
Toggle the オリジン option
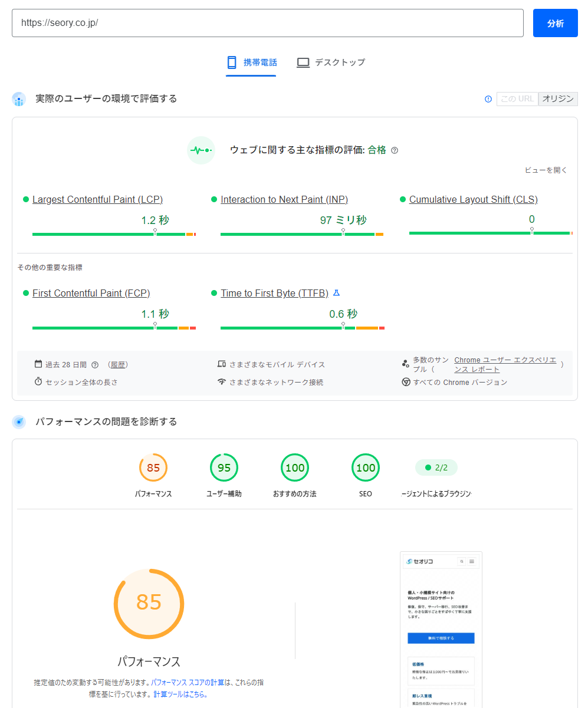pyautogui.click(x=558, y=99)
